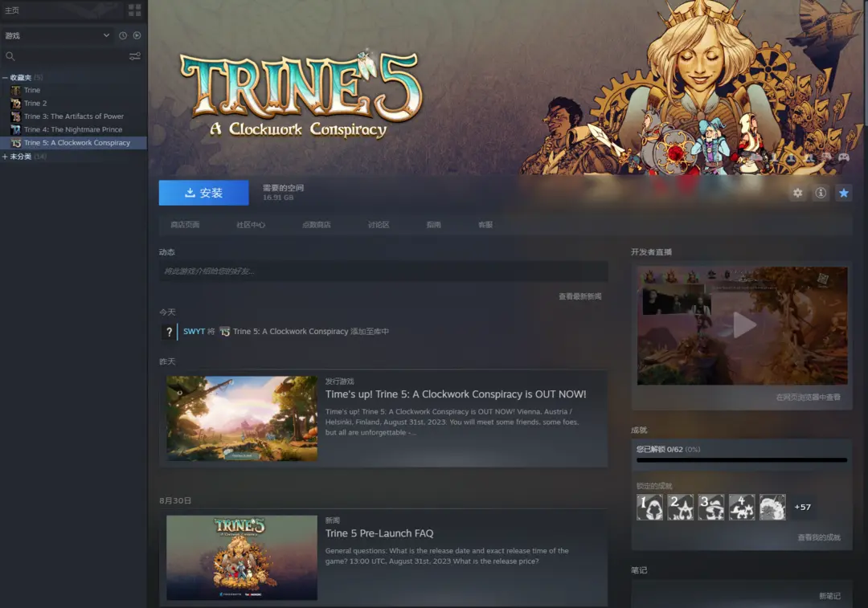The image size is (868, 608).
Task: Open the 讨论区 tab
Action: click(379, 225)
